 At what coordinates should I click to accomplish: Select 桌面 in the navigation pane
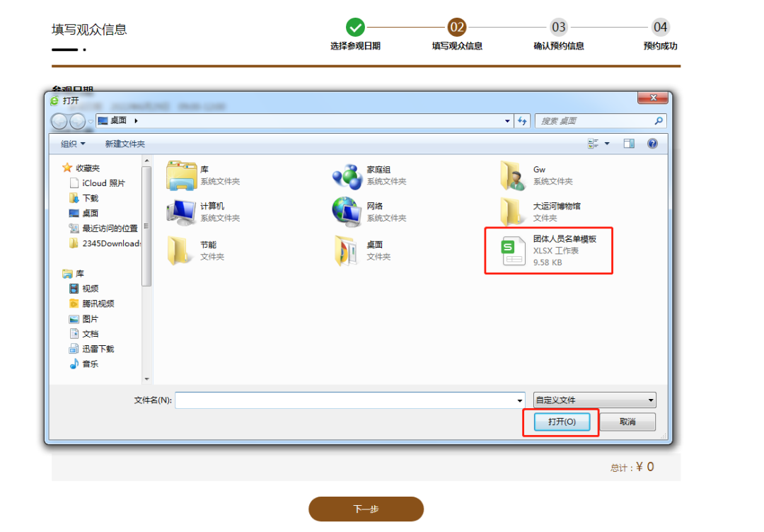coord(83,214)
